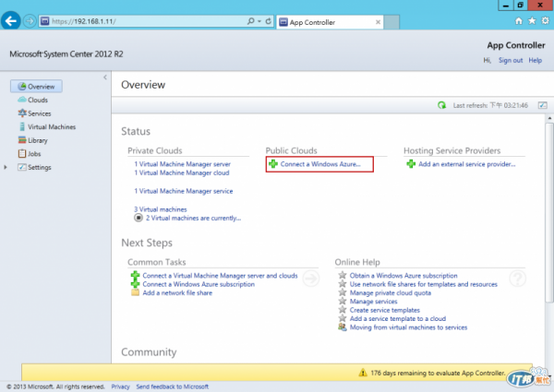Click folder icon beside Add a network file share
554x392 pixels.
[x=135, y=292]
